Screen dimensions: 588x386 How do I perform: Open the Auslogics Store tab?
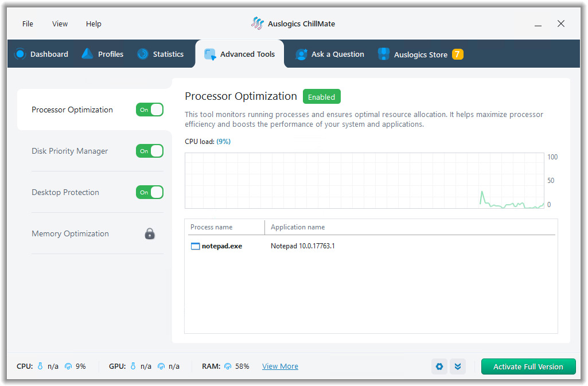point(420,54)
